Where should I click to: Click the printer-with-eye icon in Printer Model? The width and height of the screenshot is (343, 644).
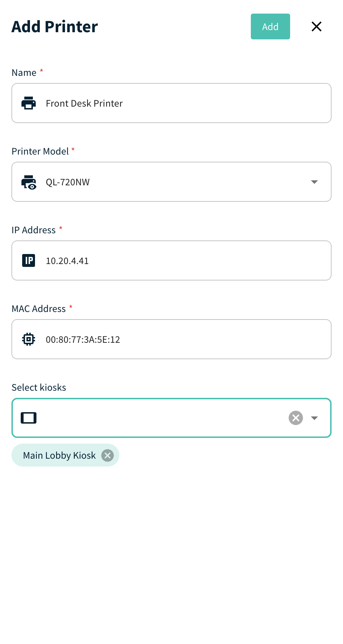[29, 182]
